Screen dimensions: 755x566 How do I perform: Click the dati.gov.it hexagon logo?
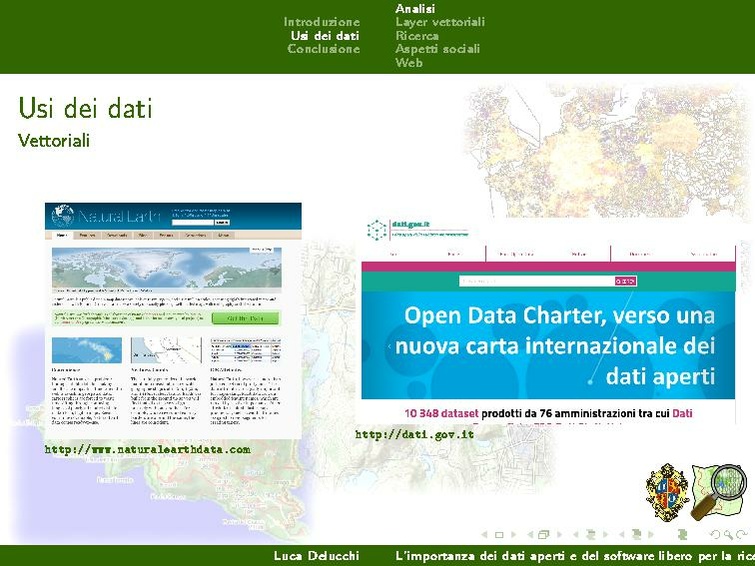(x=377, y=230)
